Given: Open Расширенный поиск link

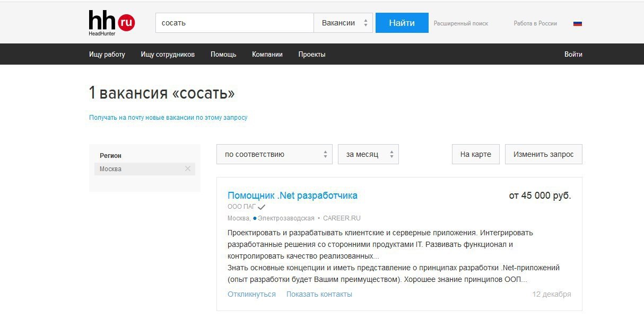Looking at the screenshot, I should (x=461, y=23).
